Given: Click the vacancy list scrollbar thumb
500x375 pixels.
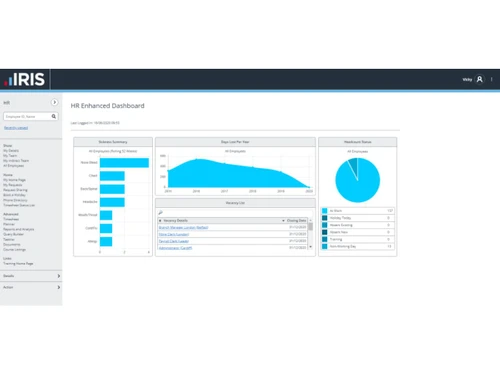Looking at the screenshot, I should (x=311, y=227).
